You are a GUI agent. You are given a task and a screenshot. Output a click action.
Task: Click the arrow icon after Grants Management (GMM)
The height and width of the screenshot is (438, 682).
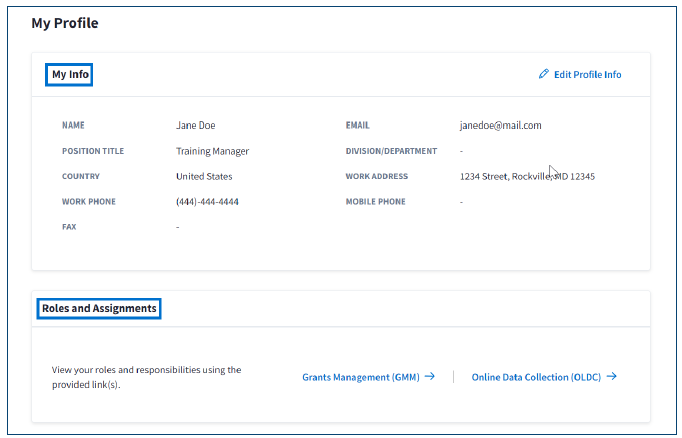(430, 377)
